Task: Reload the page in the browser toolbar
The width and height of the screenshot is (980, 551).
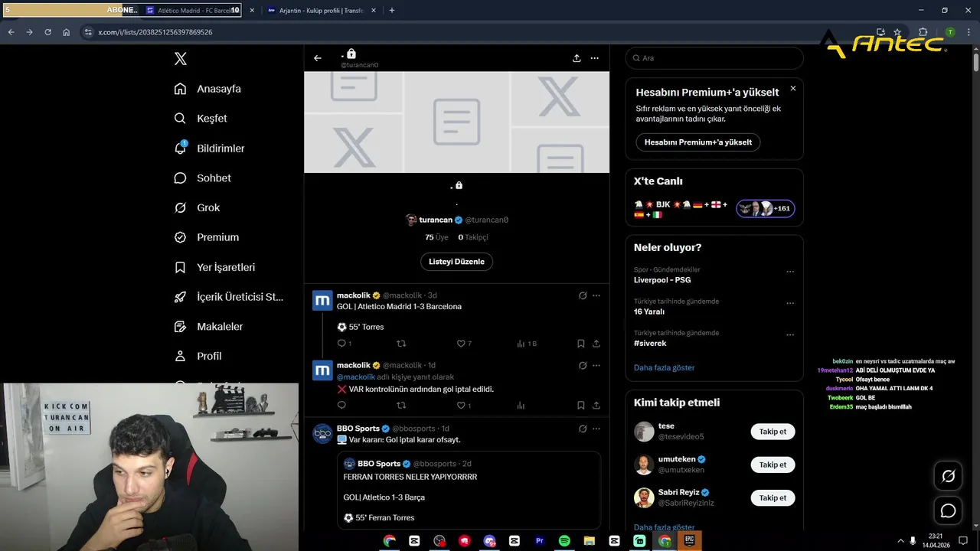Action: 47,32
